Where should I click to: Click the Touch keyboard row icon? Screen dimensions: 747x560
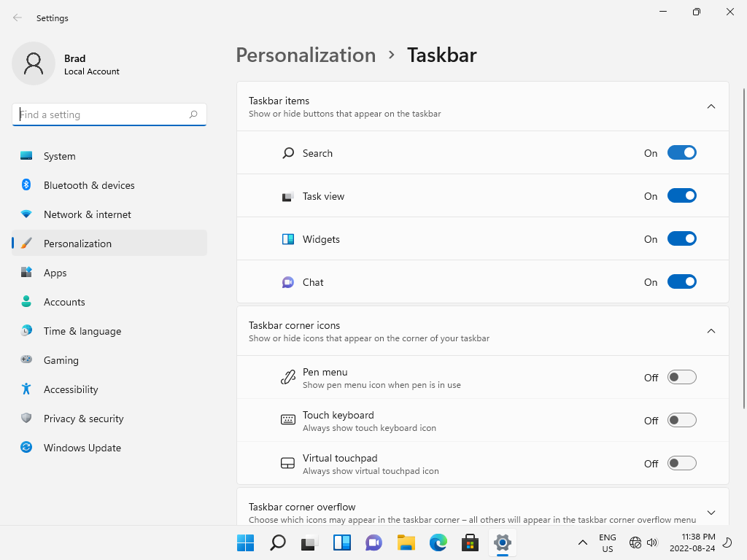[287, 419]
